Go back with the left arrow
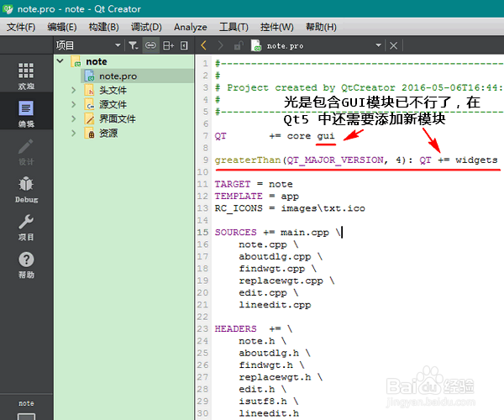Image resolution: width=504 pixels, height=420 pixels. tap(203, 45)
